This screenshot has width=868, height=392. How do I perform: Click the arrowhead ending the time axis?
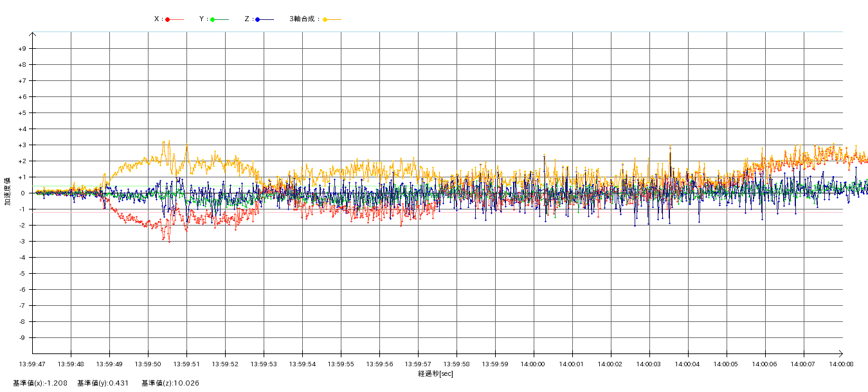[x=840, y=353]
